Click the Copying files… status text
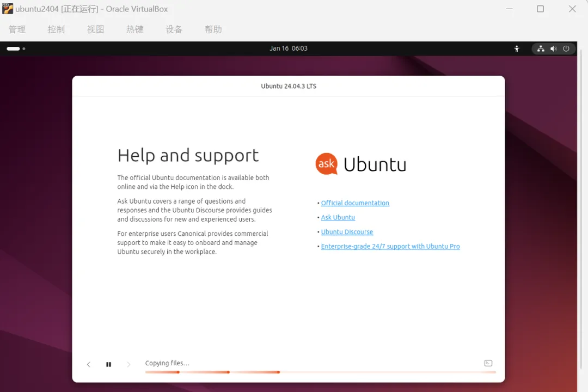Viewport: 588px width, 392px height. coord(167,363)
